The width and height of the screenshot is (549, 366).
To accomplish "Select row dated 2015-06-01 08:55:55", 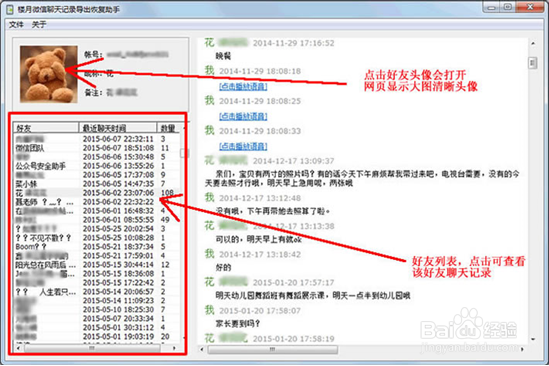I will (97, 220).
